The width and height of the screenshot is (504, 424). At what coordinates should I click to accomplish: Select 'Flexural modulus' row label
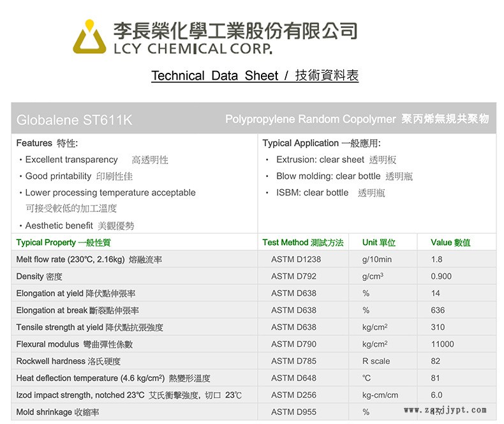[74, 344]
